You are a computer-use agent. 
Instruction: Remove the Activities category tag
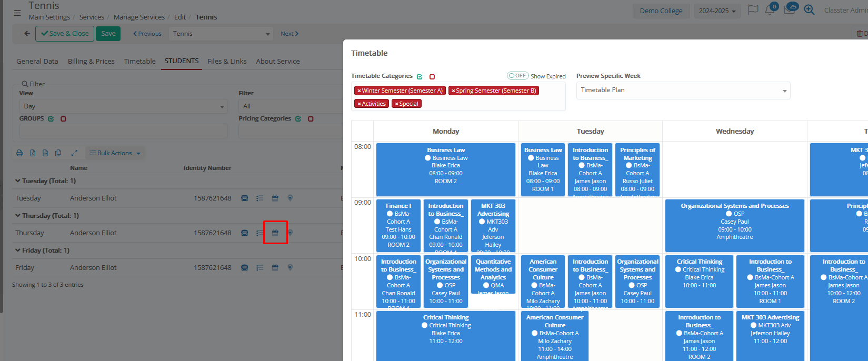(360, 104)
